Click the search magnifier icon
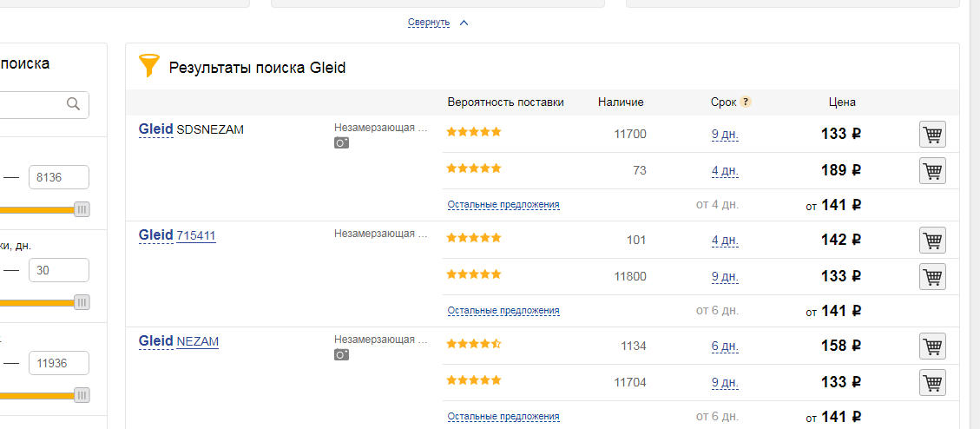980x429 pixels. 73,104
